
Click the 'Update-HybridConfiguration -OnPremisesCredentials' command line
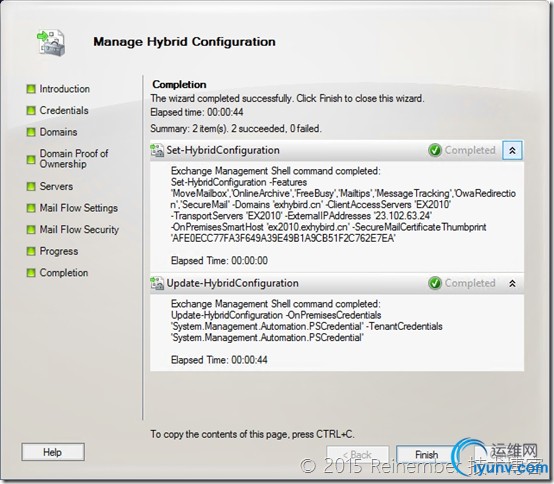[x=276, y=315]
